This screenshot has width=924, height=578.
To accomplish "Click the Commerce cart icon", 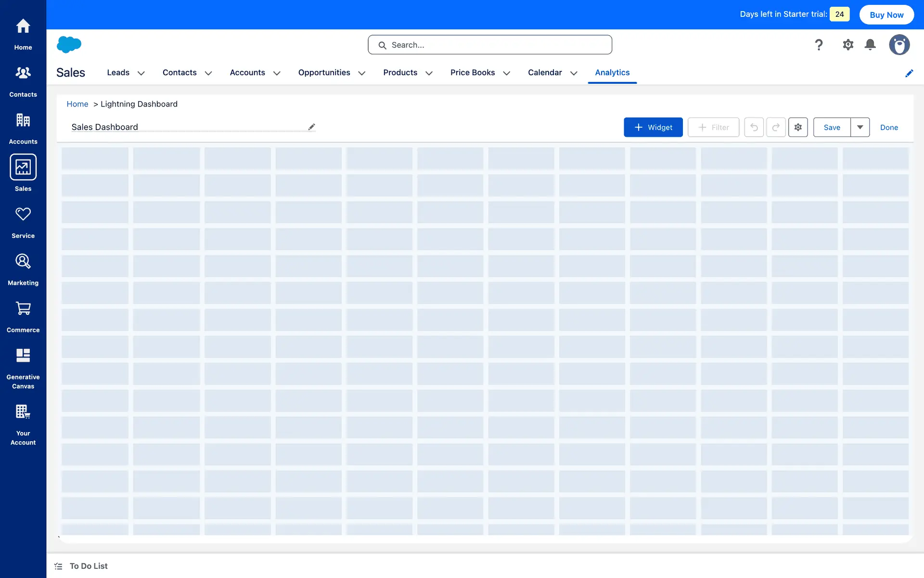I will click(23, 308).
